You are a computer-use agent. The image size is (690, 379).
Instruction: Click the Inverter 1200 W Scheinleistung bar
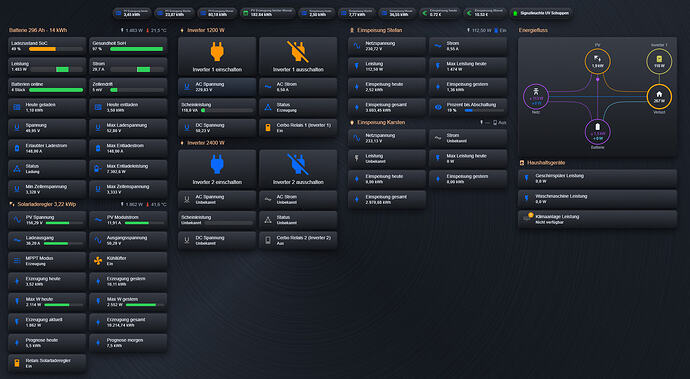(227, 110)
